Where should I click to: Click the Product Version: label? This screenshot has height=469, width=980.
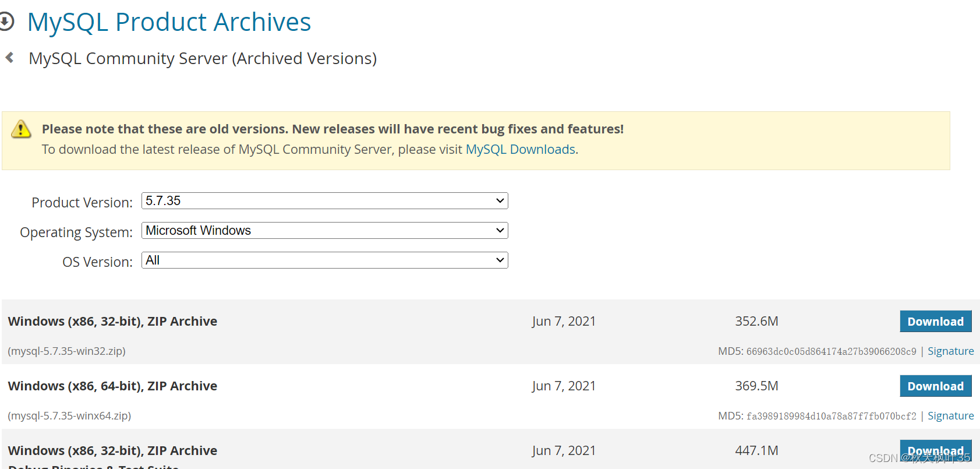click(x=82, y=202)
